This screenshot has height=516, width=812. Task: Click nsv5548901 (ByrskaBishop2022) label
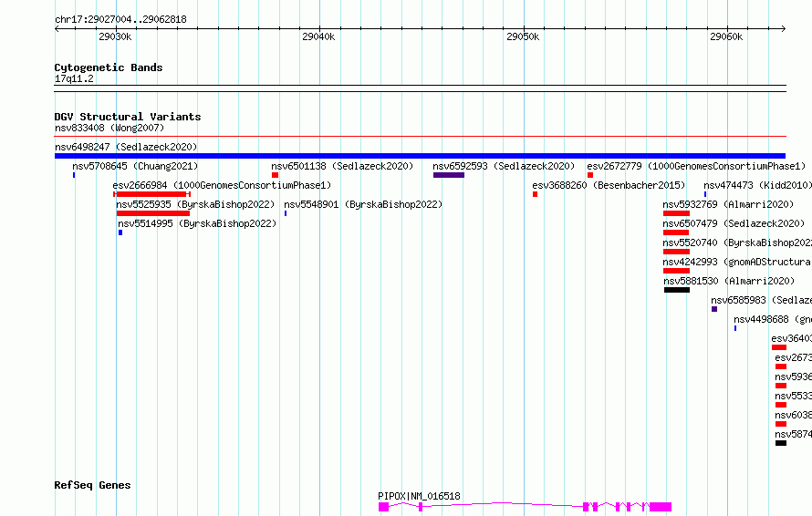tap(363, 204)
